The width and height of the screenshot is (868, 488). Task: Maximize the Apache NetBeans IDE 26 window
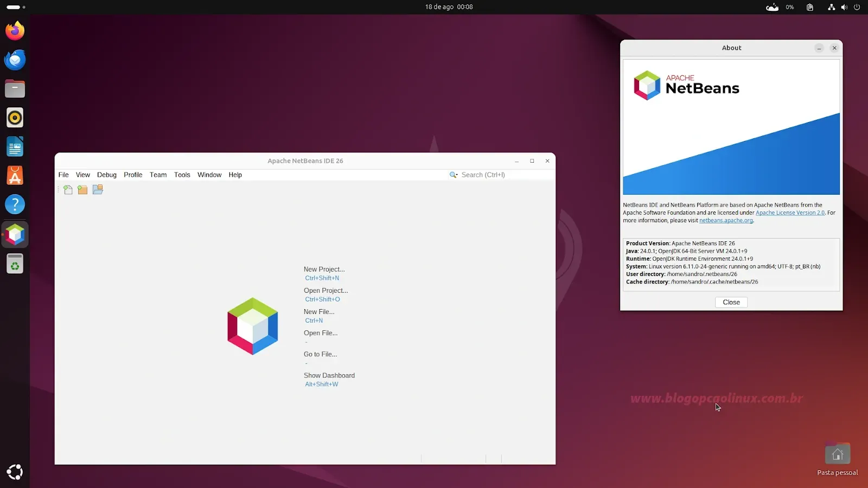(x=532, y=160)
